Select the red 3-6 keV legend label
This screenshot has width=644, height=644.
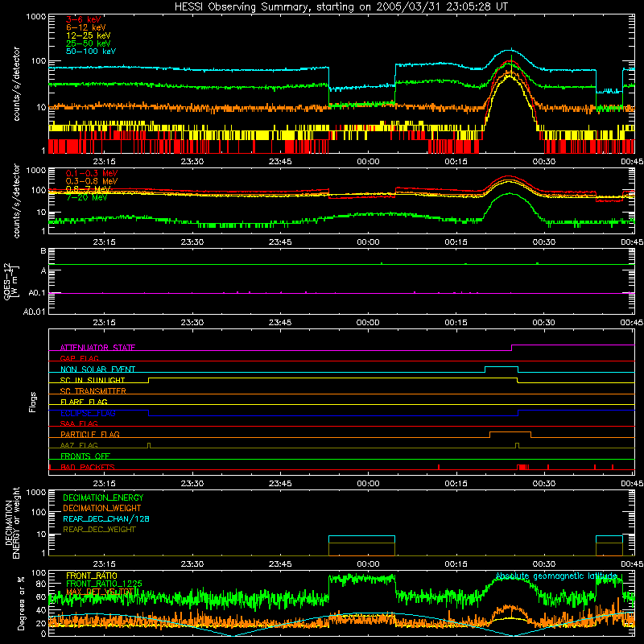83,19
